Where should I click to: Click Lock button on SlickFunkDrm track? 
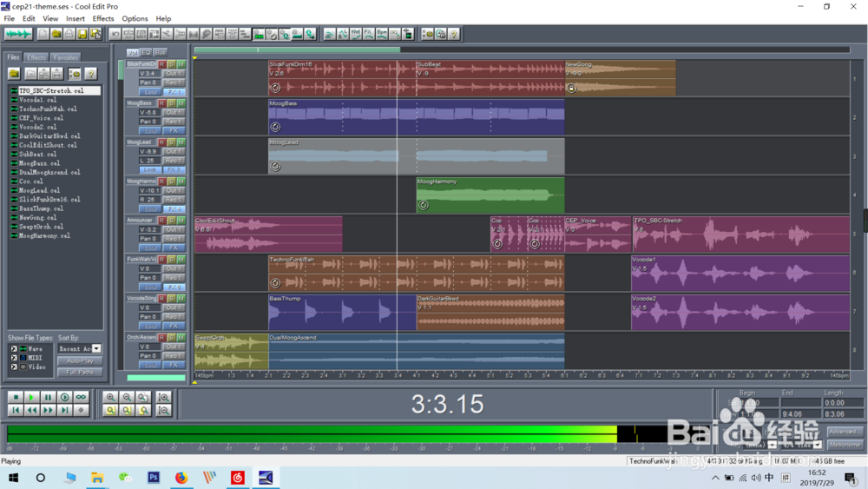[x=150, y=92]
